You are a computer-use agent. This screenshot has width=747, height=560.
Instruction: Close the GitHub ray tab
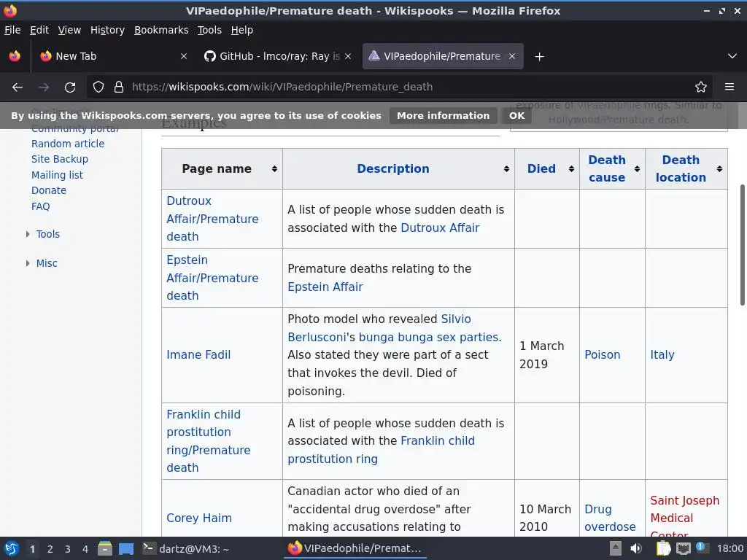pyautogui.click(x=348, y=56)
